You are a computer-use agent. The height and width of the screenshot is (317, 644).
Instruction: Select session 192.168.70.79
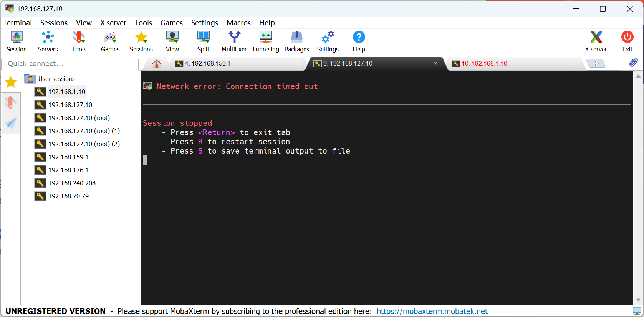click(62, 196)
